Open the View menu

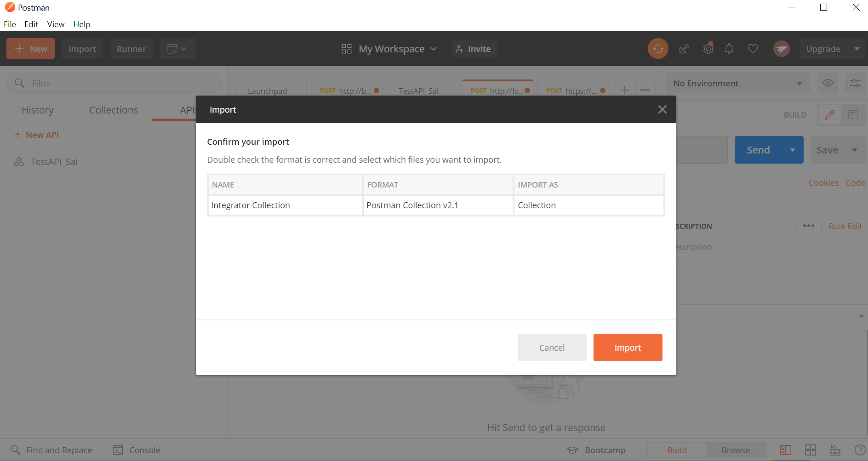[x=56, y=24]
